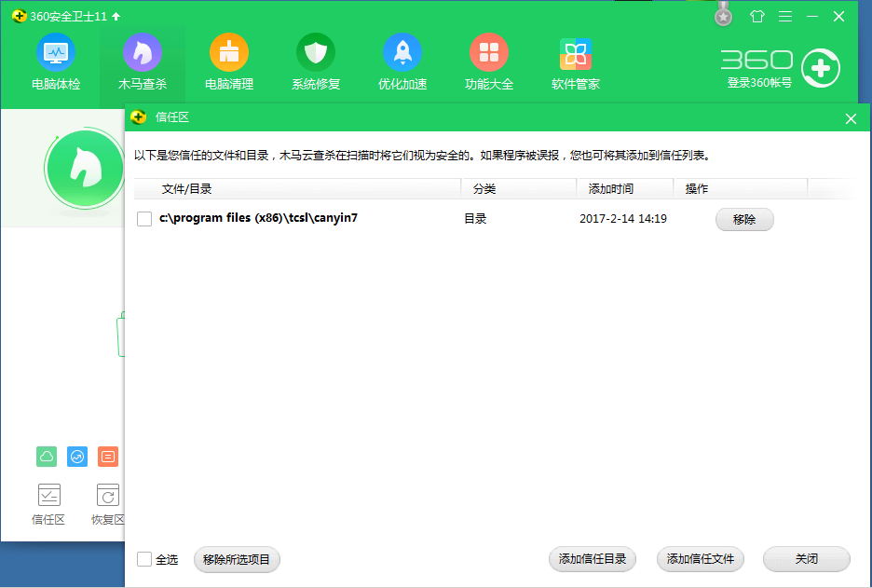Check the c:\program files (x86)\tcsl\canyin7 row checkbox
872x588 pixels.
click(144, 219)
